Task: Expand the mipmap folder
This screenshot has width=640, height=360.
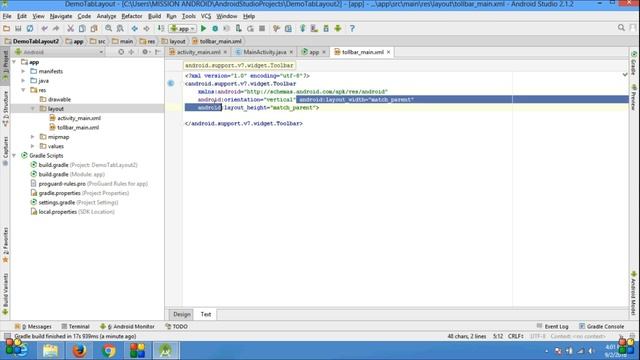Action: (x=33, y=137)
